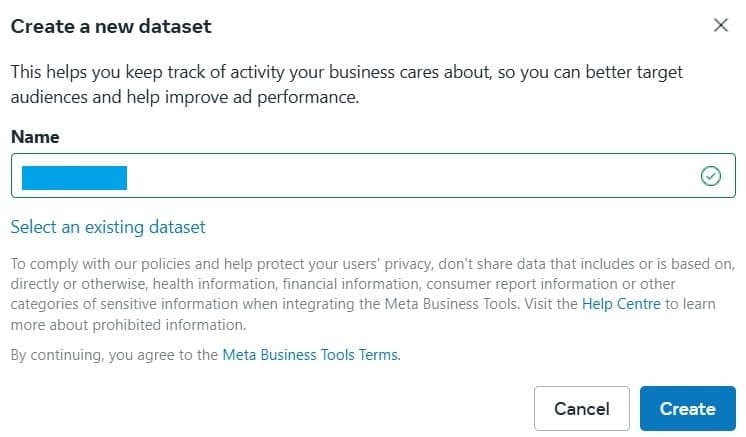
Task: Click the highlighted blue dataset name text
Action: (x=74, y=177)
